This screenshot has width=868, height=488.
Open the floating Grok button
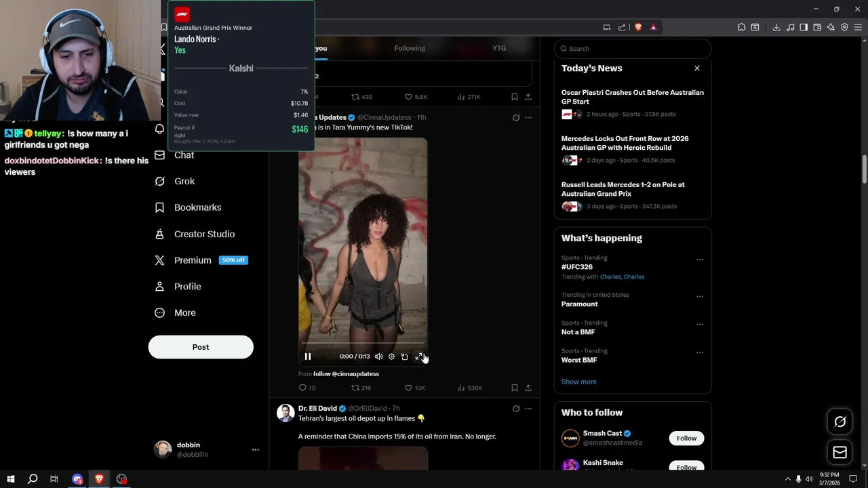tap(840, 422)
